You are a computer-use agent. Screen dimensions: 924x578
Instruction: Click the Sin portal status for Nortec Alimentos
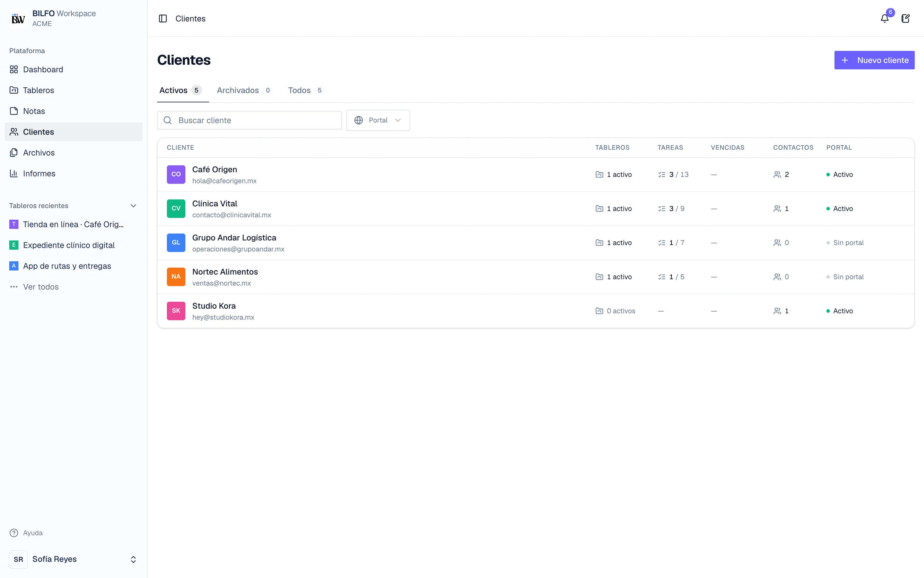point(845,277)
